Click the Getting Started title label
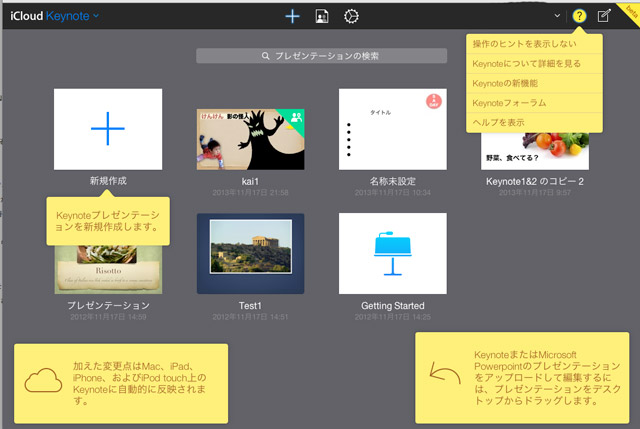Screen dimensions: 640x429 coord(393,306)
